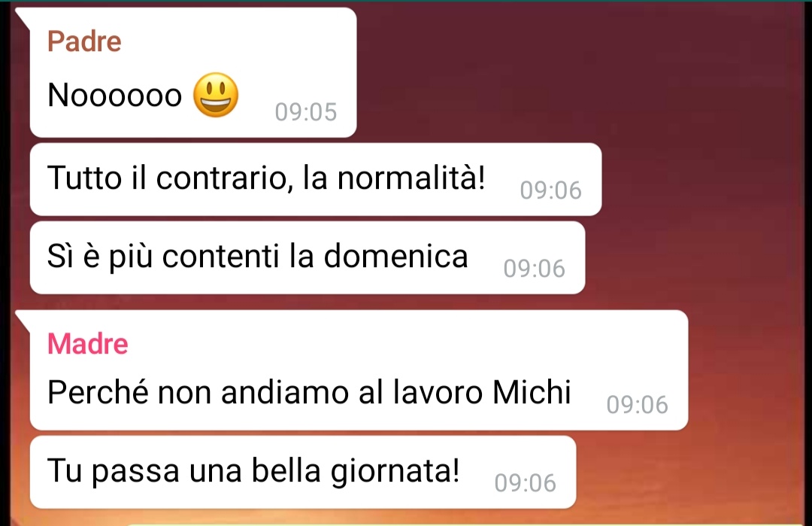Viewport: 812px width, 526px height.
Task: Select the message Sì è più contenti la domenica
Action: (308, 257)
